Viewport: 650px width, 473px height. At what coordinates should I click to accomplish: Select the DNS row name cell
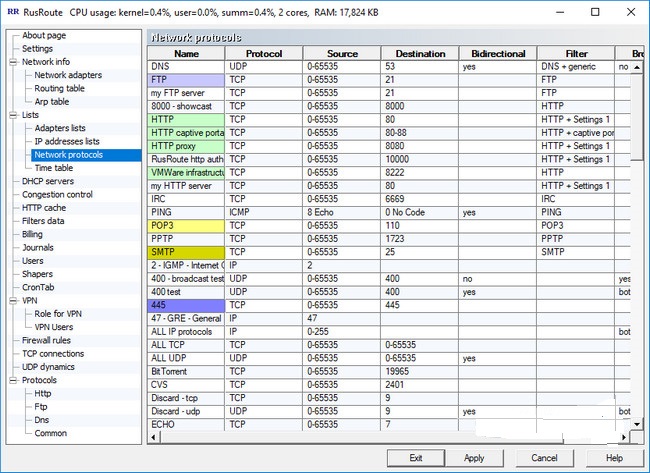[x=186, y=66]
